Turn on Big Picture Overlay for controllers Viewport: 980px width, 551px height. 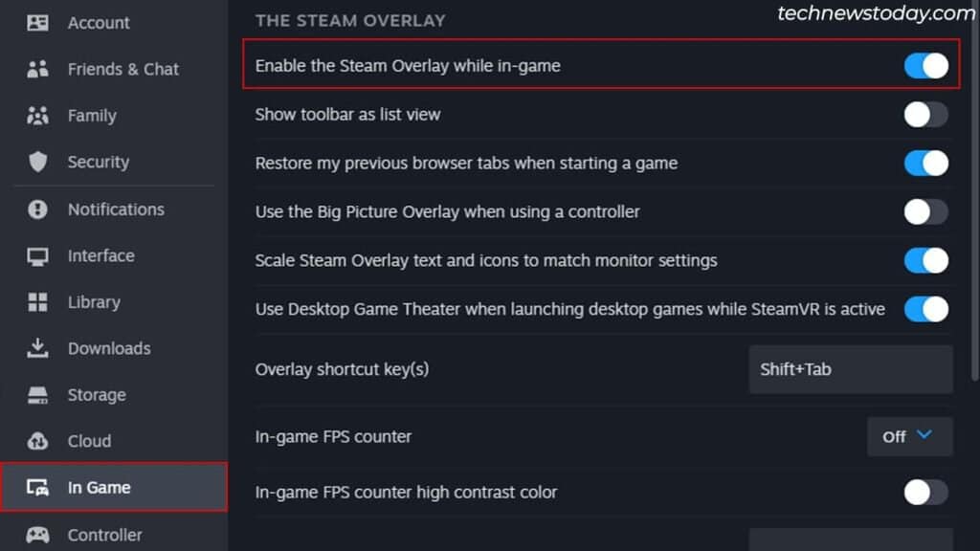tap(924, 211)
